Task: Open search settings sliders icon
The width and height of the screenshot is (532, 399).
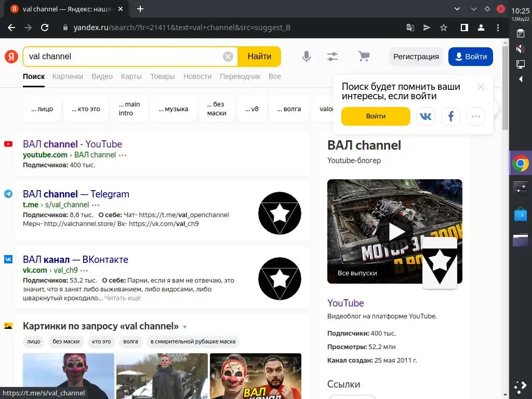Action: point(332,56)
